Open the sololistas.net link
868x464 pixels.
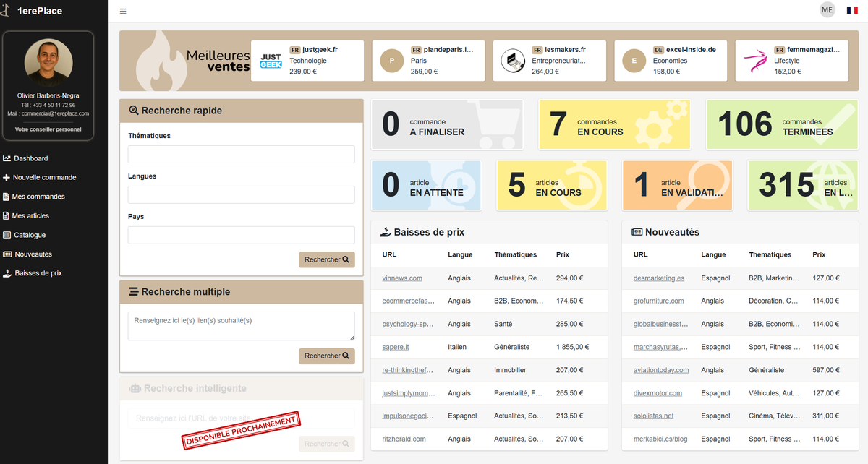(x=653, y=416)
